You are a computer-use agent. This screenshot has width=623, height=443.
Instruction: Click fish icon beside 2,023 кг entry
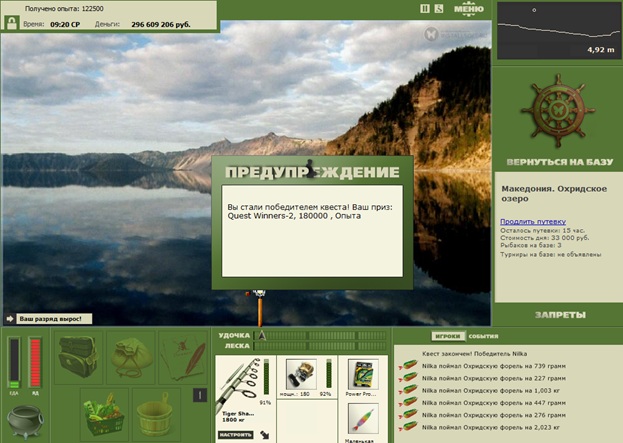[408, 426]
